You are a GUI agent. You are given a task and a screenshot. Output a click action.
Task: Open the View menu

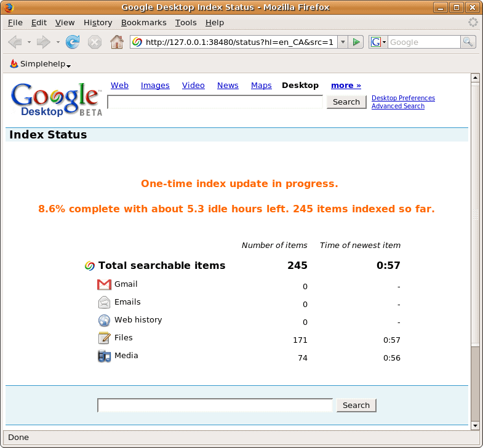(x=65, y=23)
